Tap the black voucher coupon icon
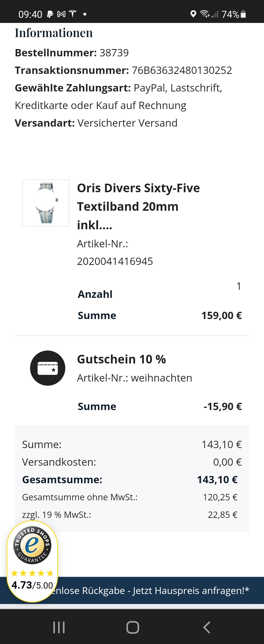 point(48,368)
